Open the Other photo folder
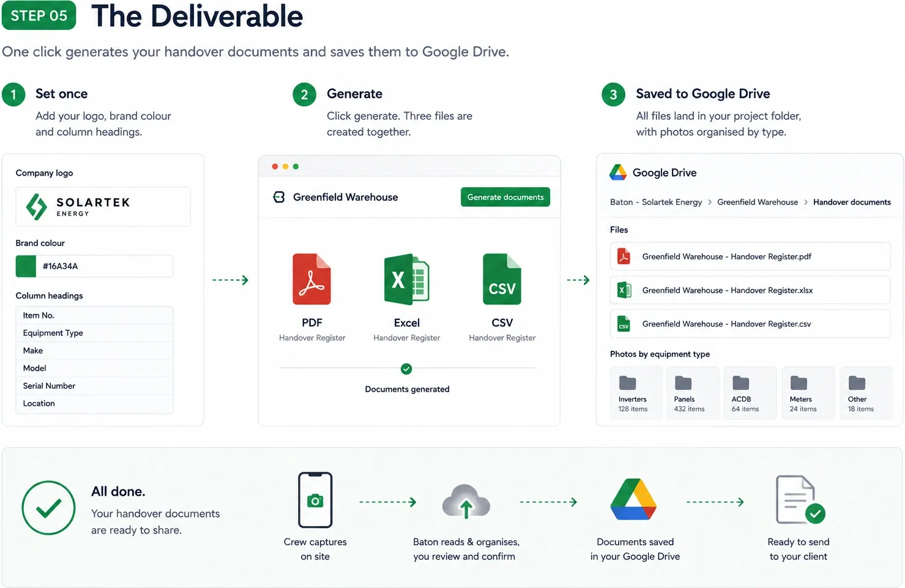The image size is (905, 588). point(866,393)
